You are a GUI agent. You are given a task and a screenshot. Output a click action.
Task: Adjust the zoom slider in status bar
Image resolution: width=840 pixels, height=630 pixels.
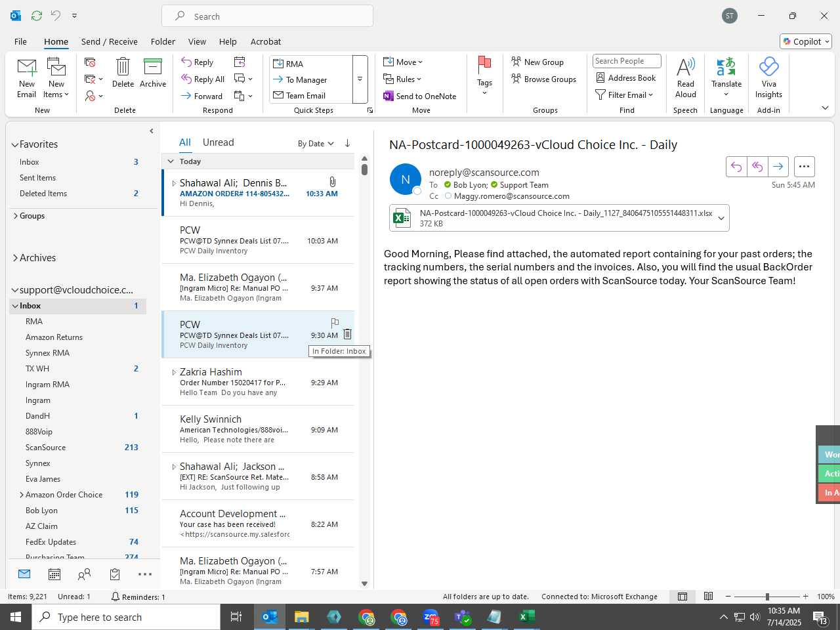(767, 597)
